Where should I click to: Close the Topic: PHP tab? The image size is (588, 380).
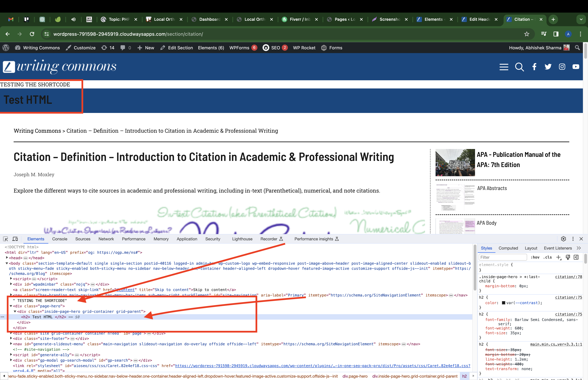tap(136, 19)
